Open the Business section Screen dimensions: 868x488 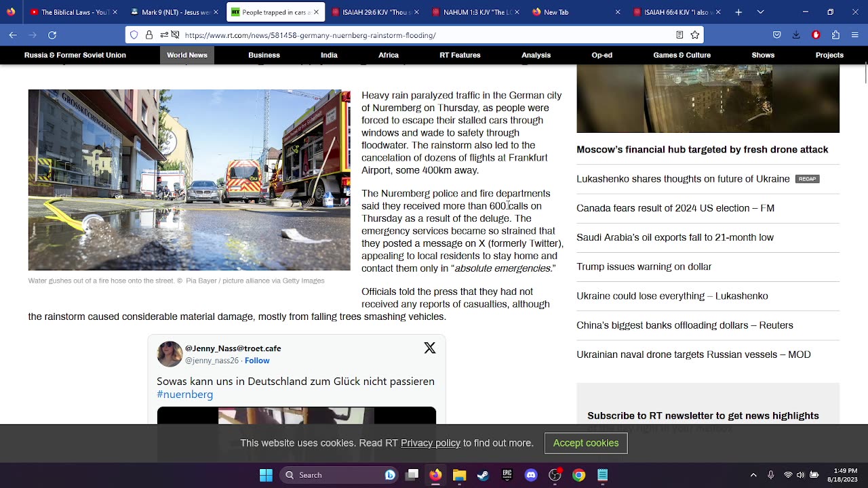(264, 55)
